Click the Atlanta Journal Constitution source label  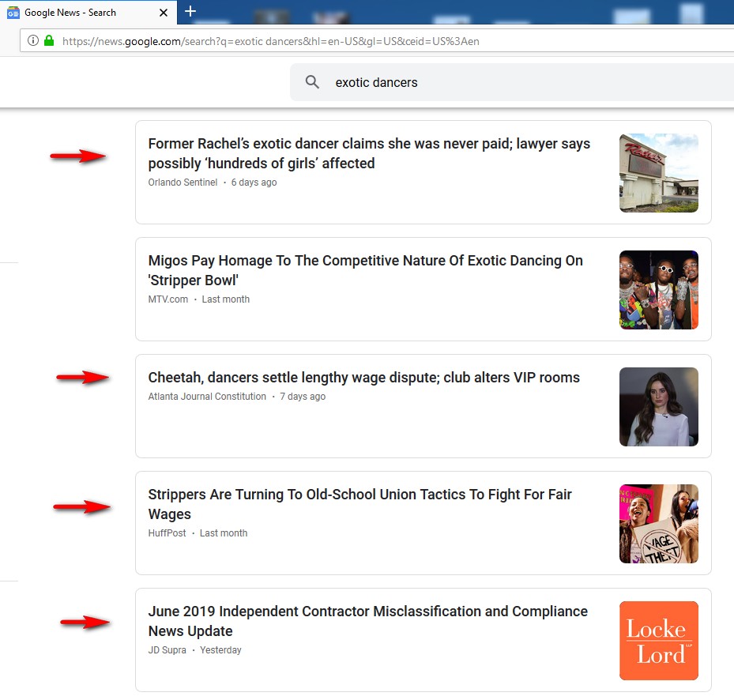click(207, 397)
